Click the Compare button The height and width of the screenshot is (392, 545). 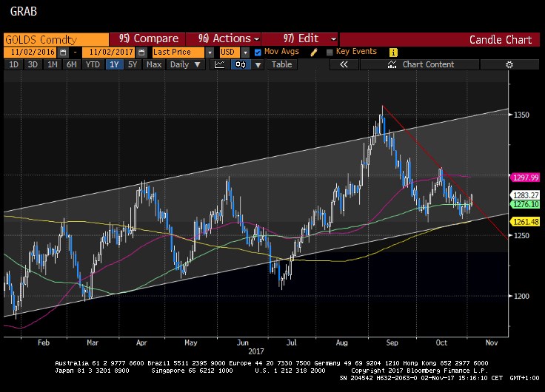coord(148,38)
